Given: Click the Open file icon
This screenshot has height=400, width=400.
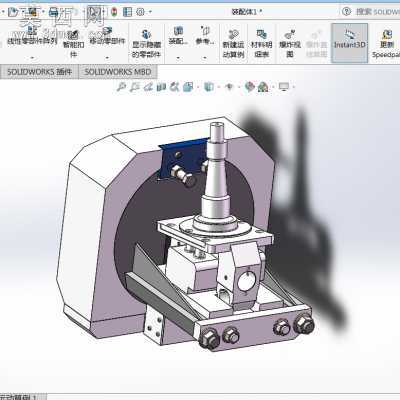Looking at the screenshot, I should pos(13,13).
